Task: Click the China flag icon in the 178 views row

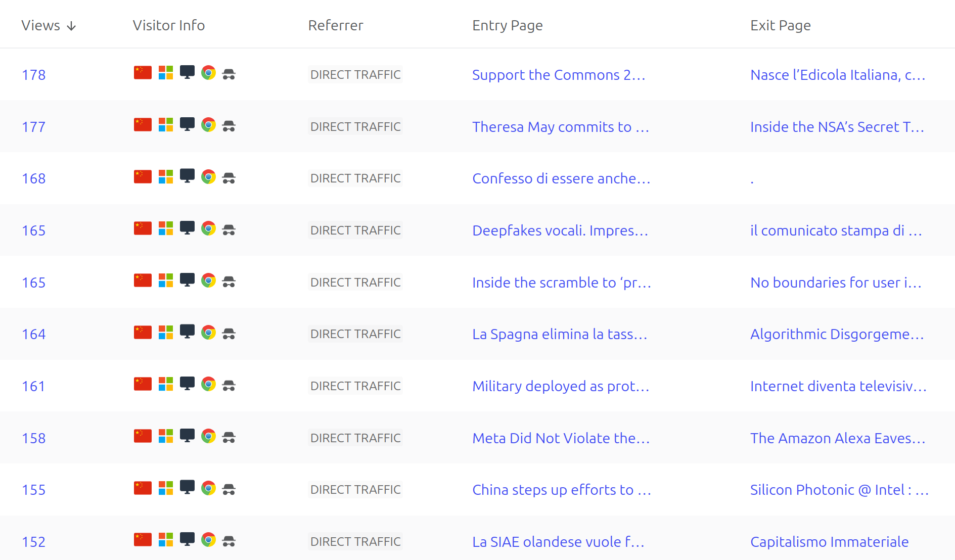Action: 143,73
